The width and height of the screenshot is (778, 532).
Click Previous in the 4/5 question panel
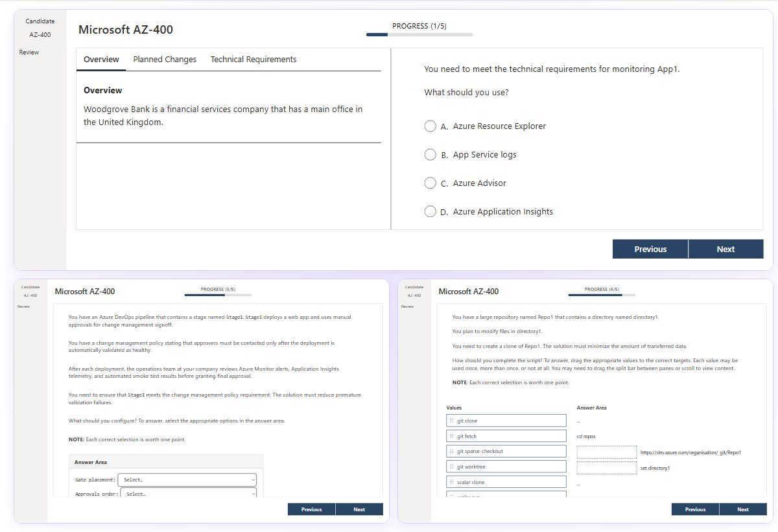click(695, 509)
